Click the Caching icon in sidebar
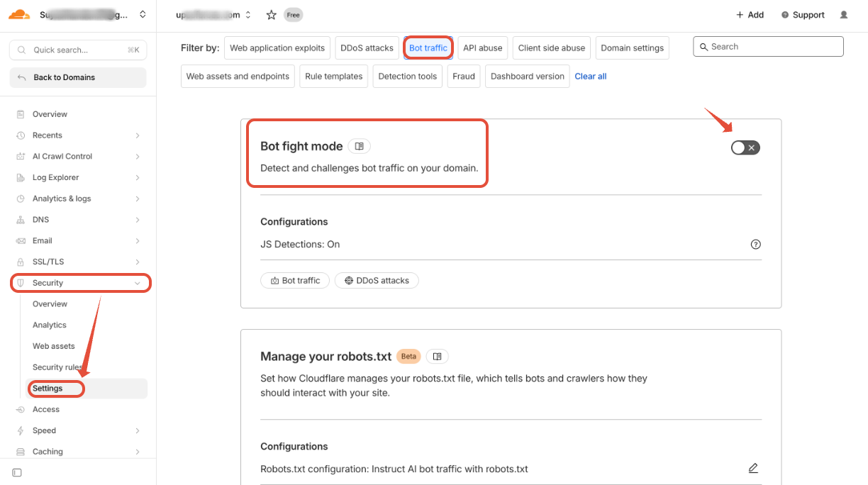This screenshot has width=868, height=485. pos(21,452)
